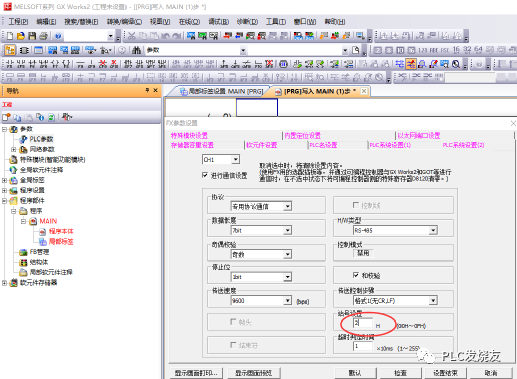
Task: Click the 站号设置 input field
Action: click(363, 323)
